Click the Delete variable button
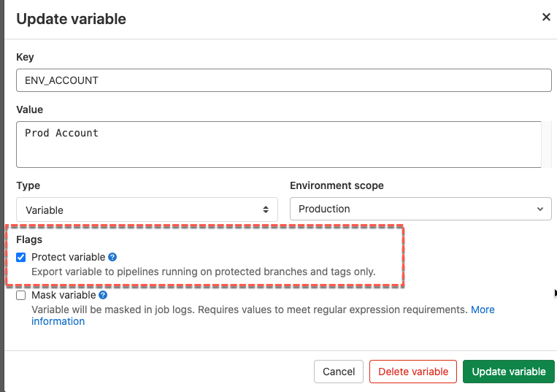Screen dimensions: 557x392 413,372
